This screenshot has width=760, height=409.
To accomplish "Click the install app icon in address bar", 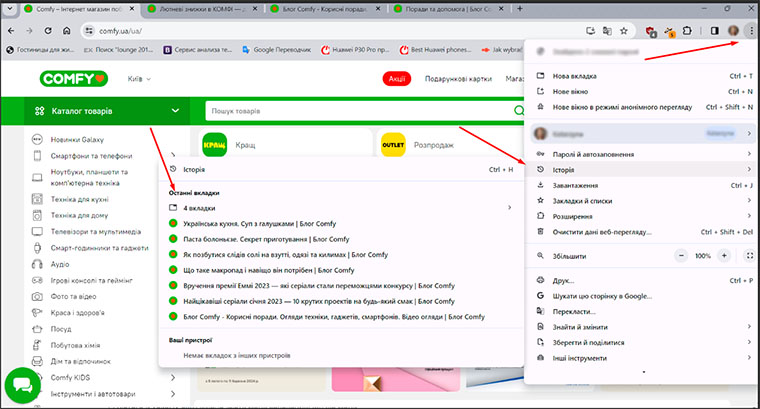I will pyautogui.click(x=590, y=31).
